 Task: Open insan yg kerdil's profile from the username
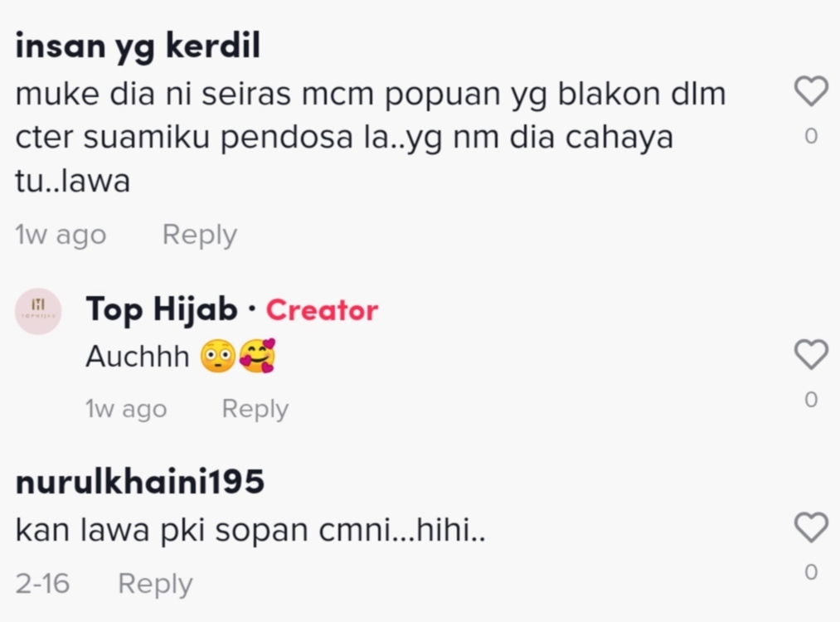click(x=138, y=46)
